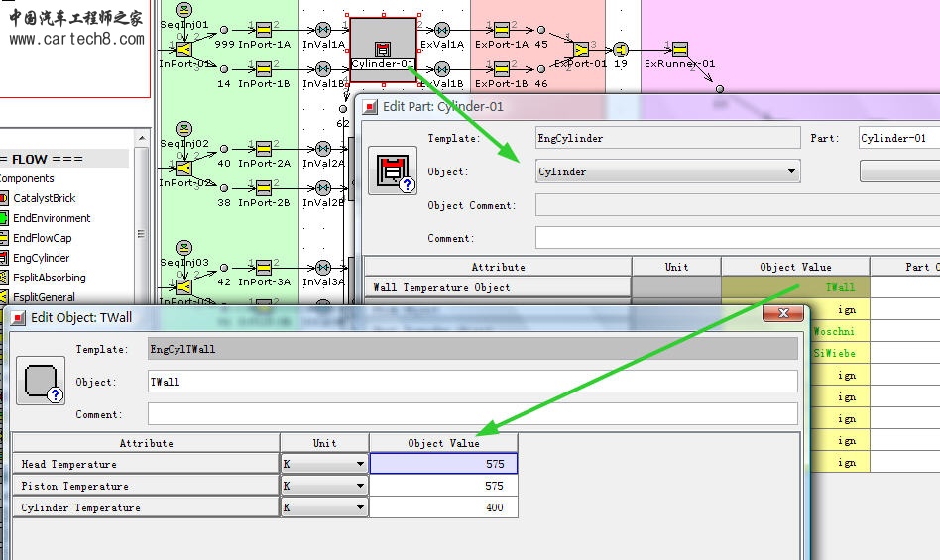Click the Attribute header in Edit Part

point(498,267)
